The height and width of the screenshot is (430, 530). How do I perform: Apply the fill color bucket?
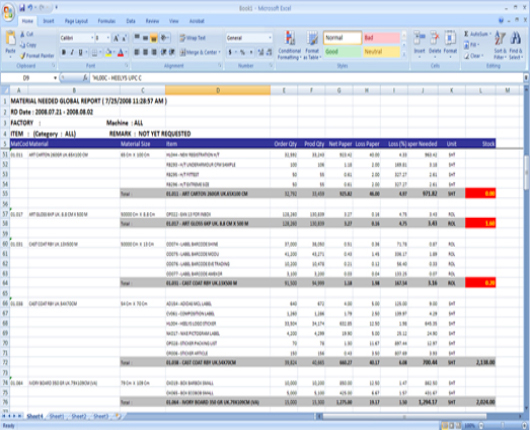108,52
